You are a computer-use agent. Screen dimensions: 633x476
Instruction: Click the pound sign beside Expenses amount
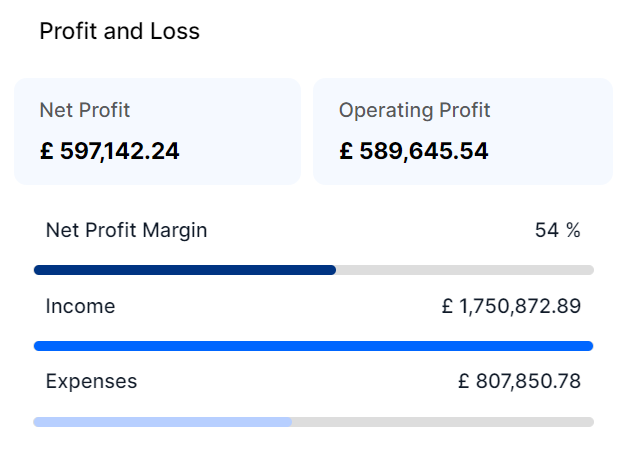[464, 381]
